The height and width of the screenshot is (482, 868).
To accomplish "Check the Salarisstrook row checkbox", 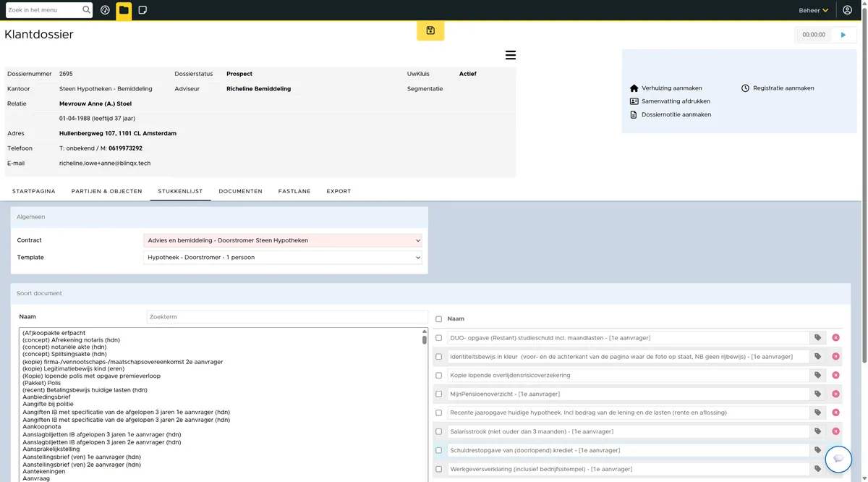I will point(439,431).
